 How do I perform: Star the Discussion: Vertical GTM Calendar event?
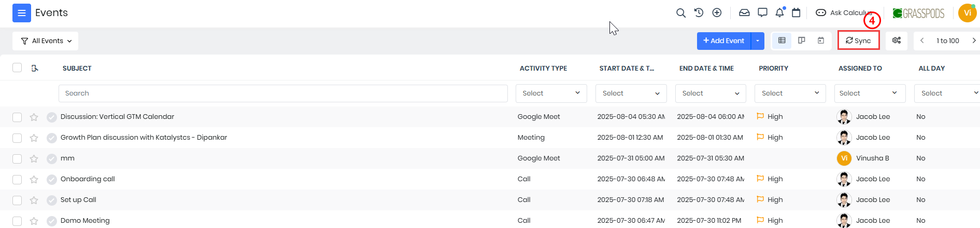[34, 117]
